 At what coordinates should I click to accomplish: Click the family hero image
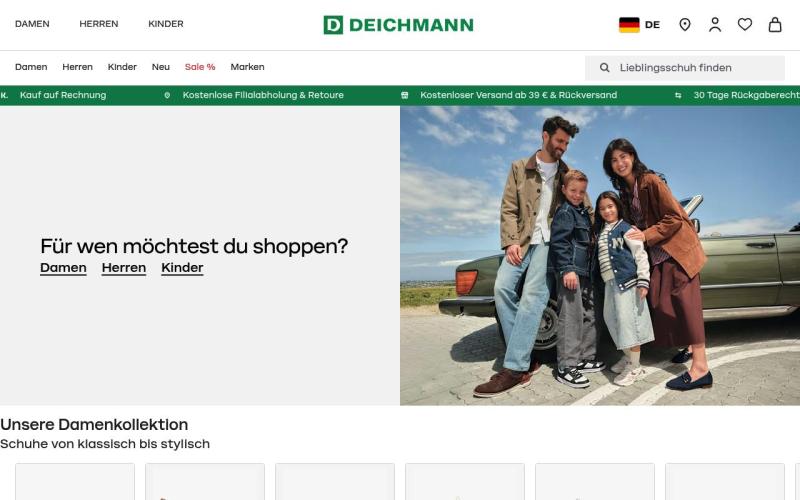point(600,256)
